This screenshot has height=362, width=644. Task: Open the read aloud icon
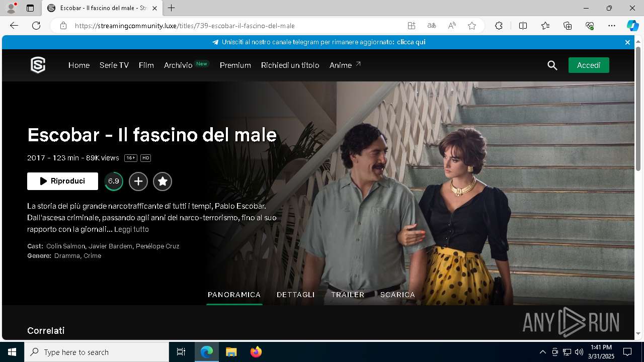tap(452, 26)
